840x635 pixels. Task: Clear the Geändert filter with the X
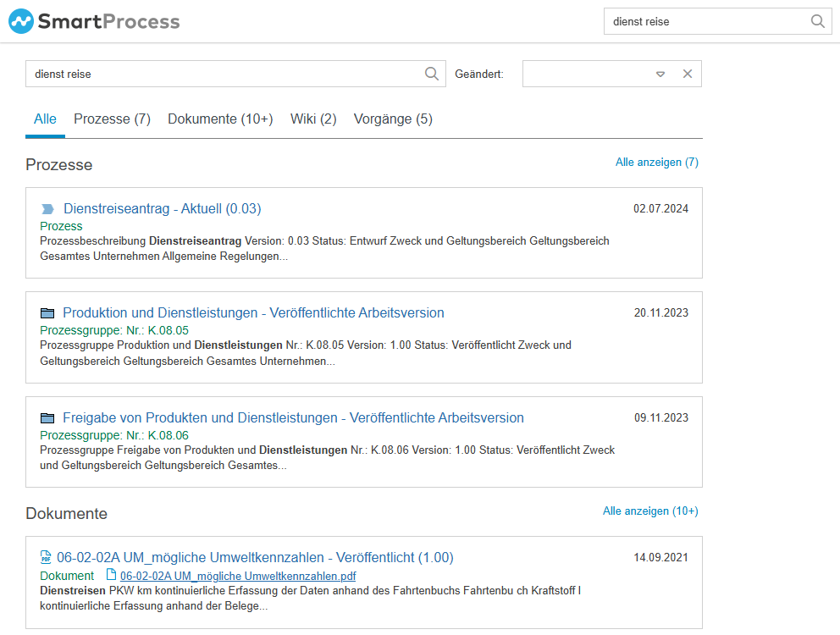(688, 74)
